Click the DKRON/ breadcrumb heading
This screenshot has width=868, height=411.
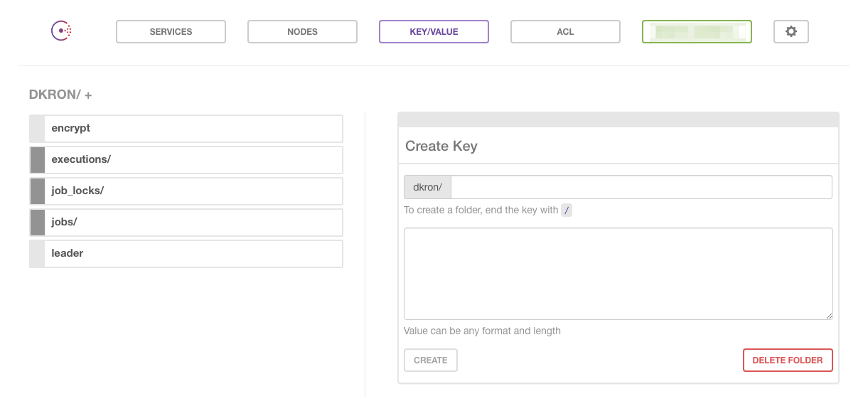tap(55, 95)
